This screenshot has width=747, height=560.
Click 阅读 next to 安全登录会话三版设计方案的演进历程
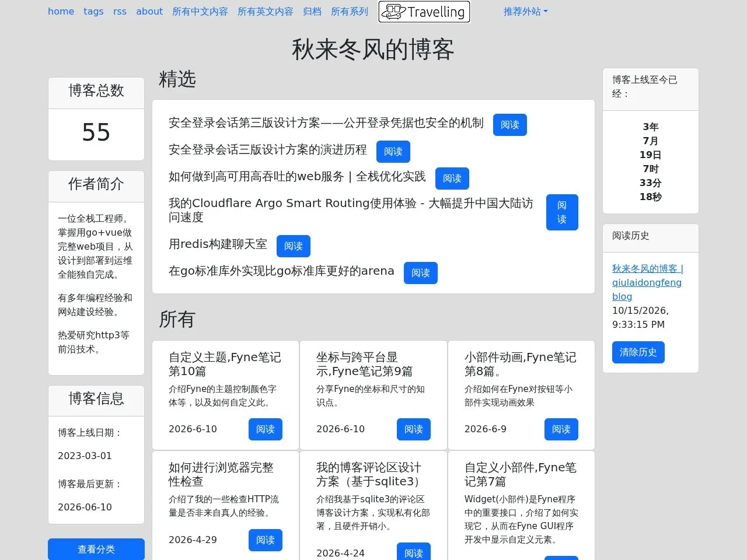coord(393,152)
